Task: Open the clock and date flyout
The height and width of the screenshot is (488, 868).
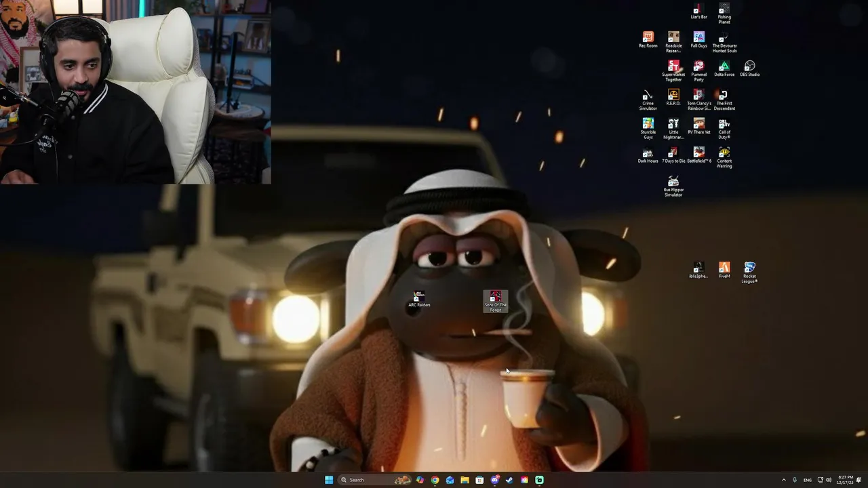Action: tap(845, 480)
